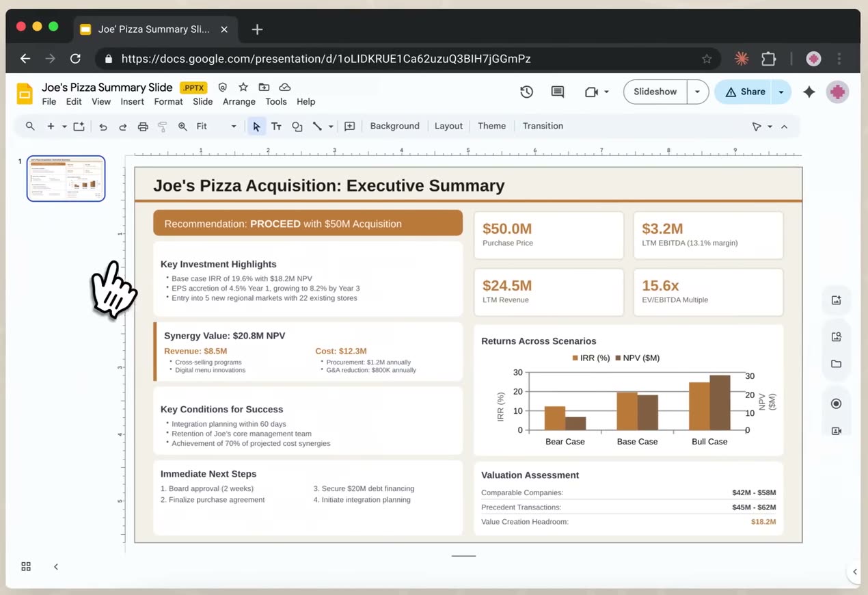Move presentation to folder icon
Image resolution: width=868 pixels, height=595 pixels.
[x=264, y=87]
